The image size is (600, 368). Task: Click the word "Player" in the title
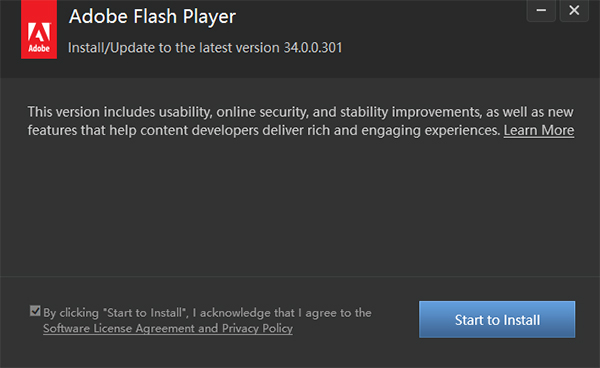coord(209,18)
